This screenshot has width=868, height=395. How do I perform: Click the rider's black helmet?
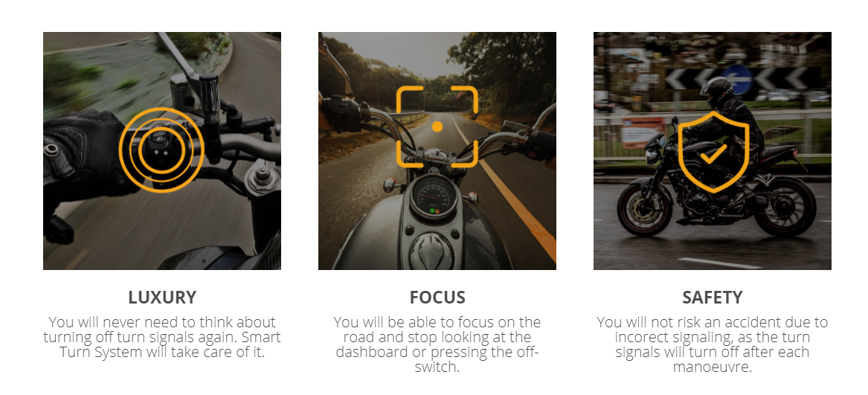pos(716,91)
